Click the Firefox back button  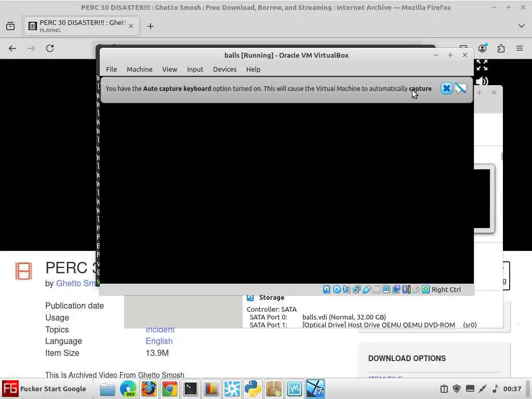12,48
